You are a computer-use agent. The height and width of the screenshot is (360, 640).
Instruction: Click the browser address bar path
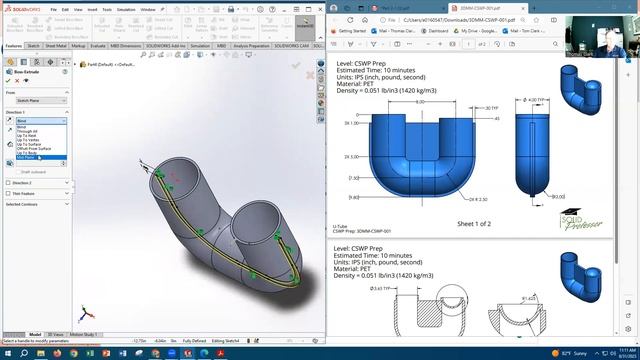tap(460, 20)
